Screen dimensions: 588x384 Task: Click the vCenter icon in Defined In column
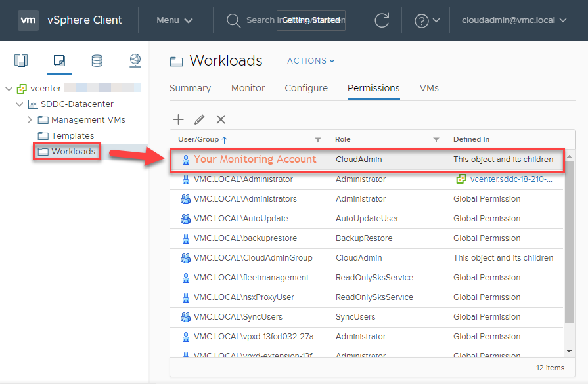click(461, 179)
